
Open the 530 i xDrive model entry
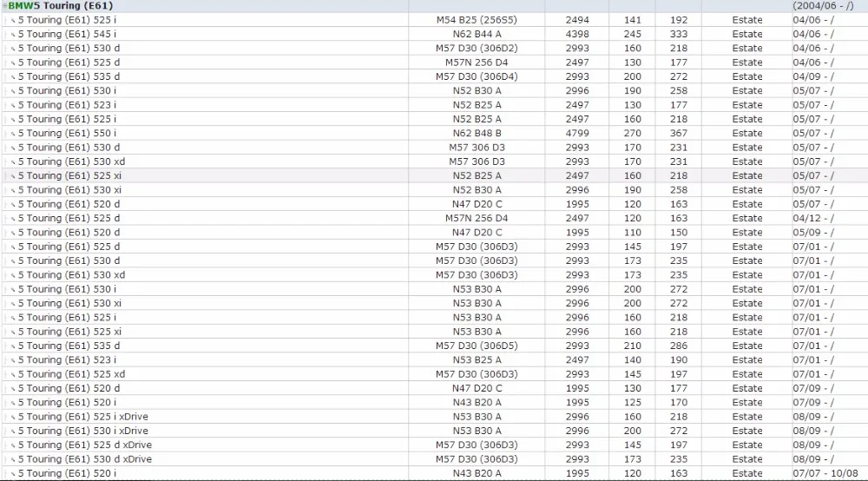(x=83, y=431)
